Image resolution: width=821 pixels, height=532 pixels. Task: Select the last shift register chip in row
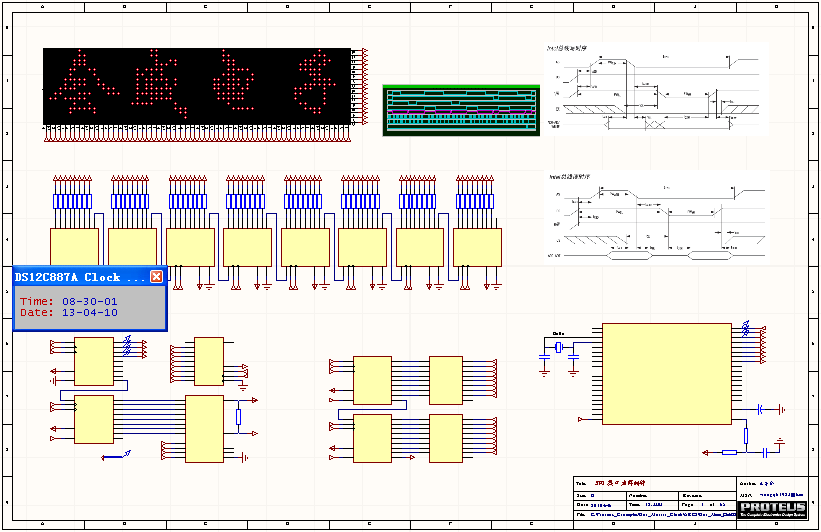coord(477,247)
